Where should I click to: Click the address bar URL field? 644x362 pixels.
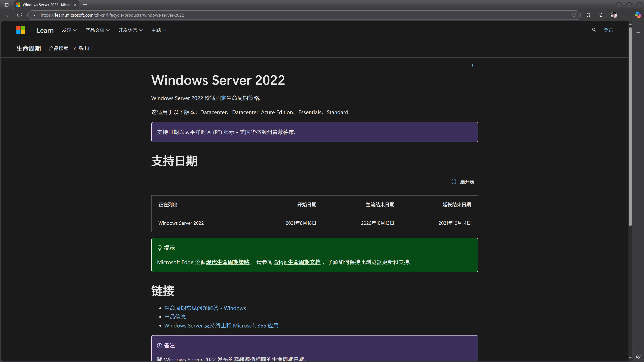304,15
